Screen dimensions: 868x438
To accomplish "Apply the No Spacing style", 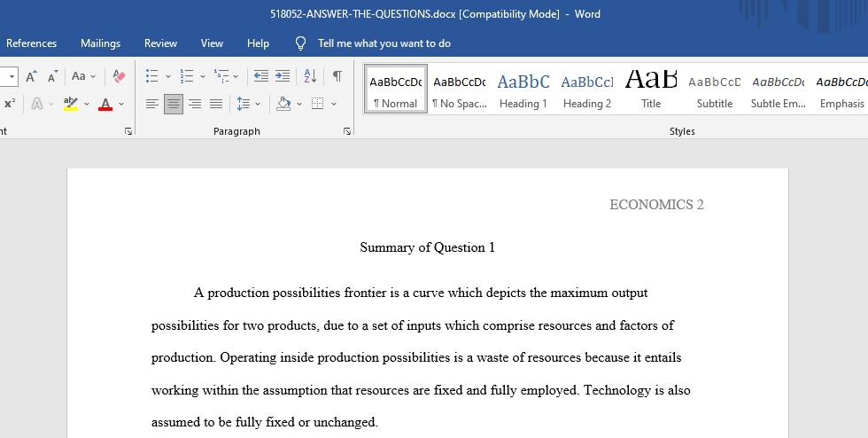I will tap(460, 90).
